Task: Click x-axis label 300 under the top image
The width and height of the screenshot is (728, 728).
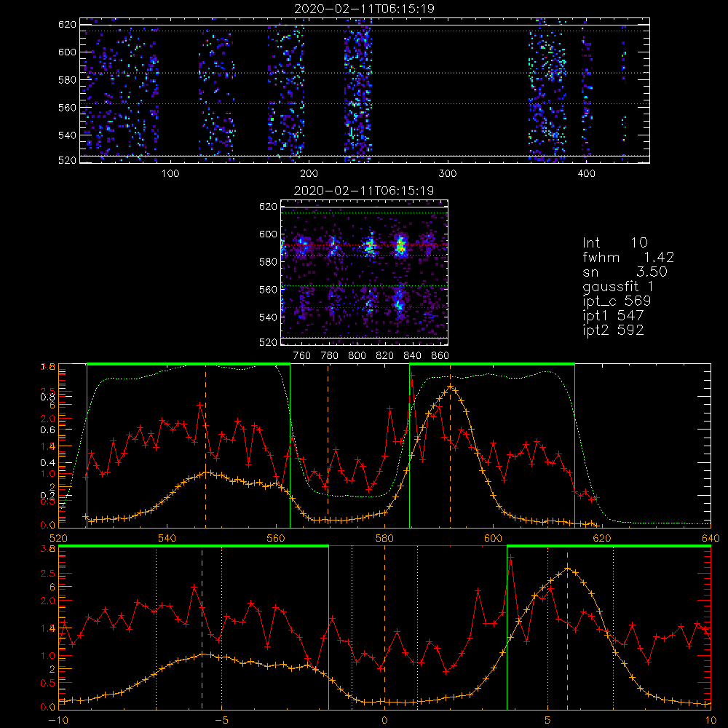Action: point(448,174)
